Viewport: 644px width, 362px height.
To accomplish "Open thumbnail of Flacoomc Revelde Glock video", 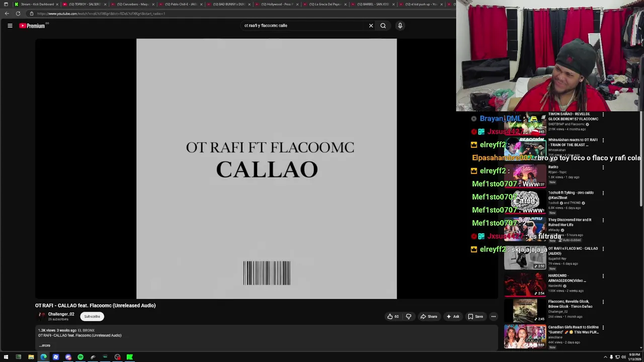I will (x=525, y=310).
